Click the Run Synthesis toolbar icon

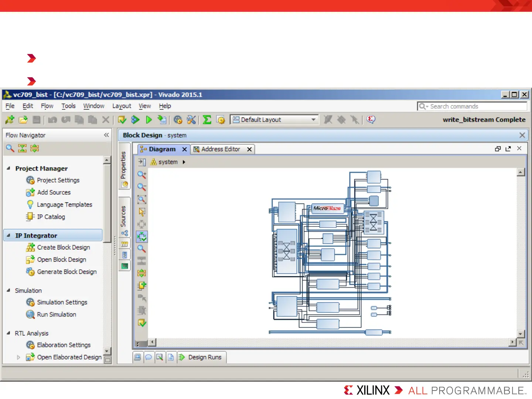122,120
